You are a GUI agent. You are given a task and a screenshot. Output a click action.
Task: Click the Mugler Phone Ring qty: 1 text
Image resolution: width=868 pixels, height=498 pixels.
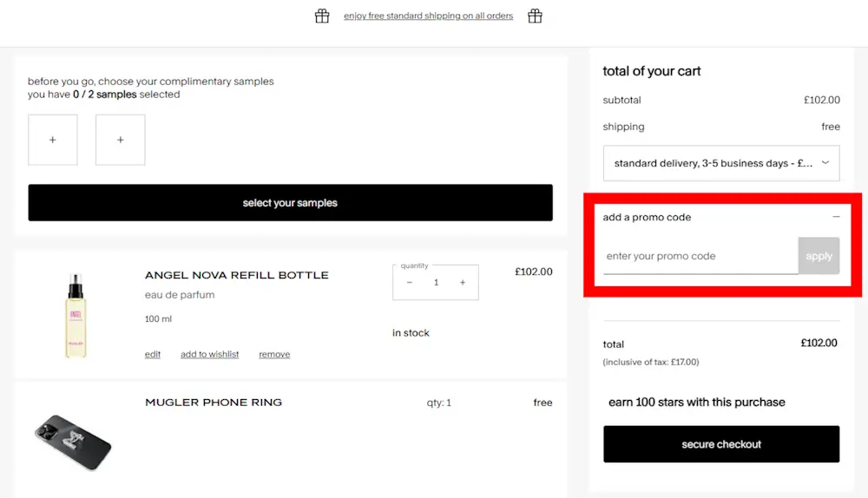[x=439, y=403]
